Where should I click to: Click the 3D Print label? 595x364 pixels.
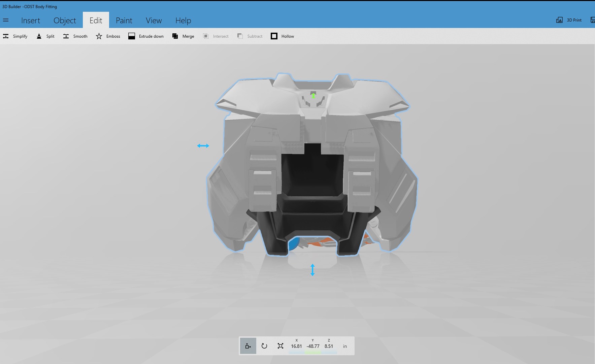click(x=574, y=20)
